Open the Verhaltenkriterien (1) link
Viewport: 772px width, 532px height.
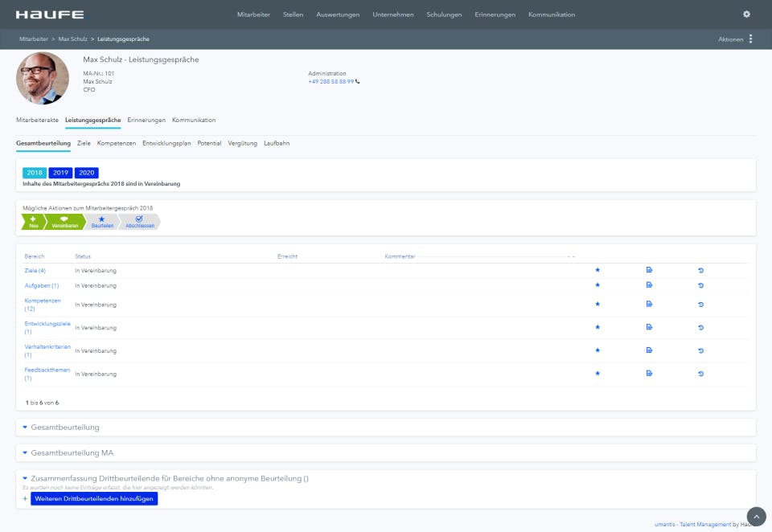[47, 351]
